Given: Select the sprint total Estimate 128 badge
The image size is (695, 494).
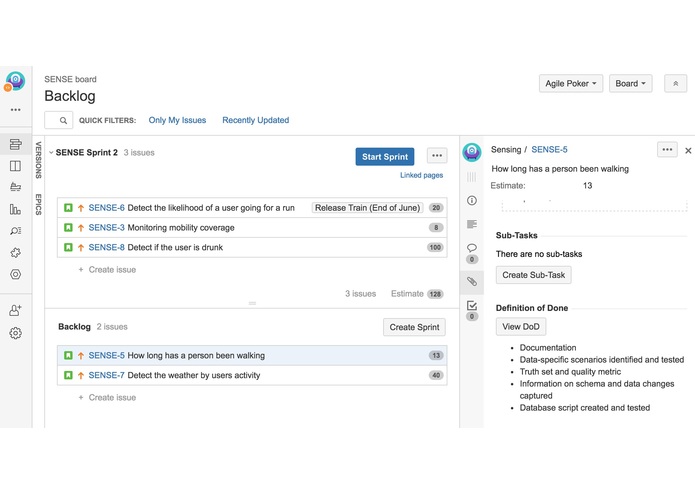Looking at the screenshot, I should pos(435,294).
